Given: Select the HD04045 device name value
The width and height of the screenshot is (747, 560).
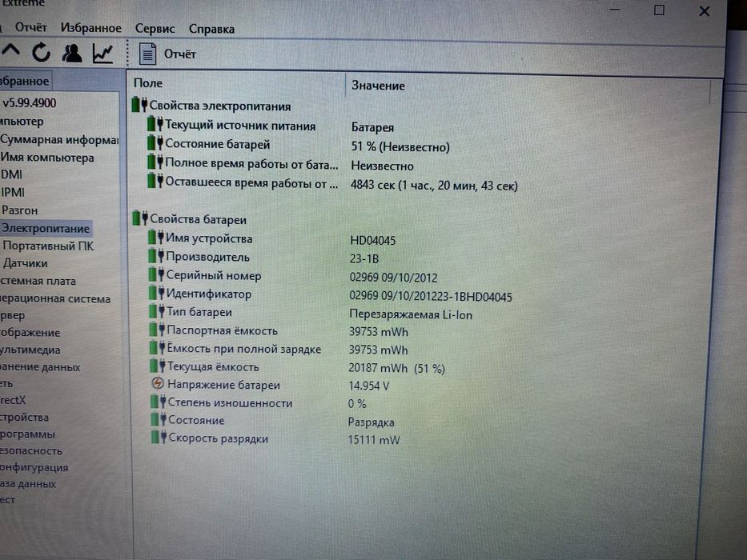Looking at the screenshot, I should point(372,241).
